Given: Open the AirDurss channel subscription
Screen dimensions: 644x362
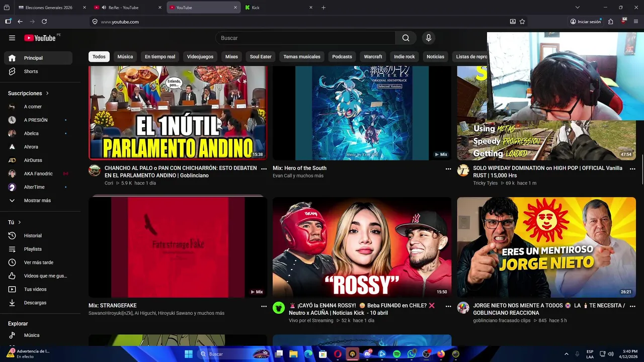Looking at the screenshot, I should point(38,160).
